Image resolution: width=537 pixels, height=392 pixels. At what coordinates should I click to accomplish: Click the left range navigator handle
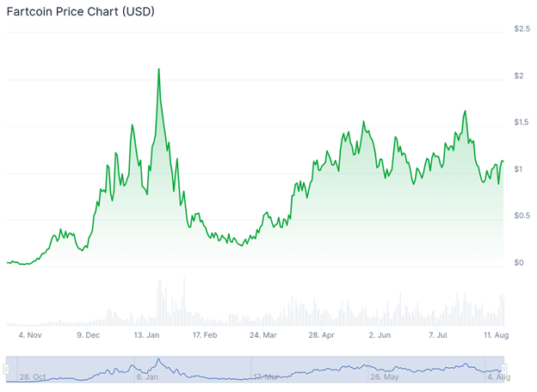pos(6,369)
